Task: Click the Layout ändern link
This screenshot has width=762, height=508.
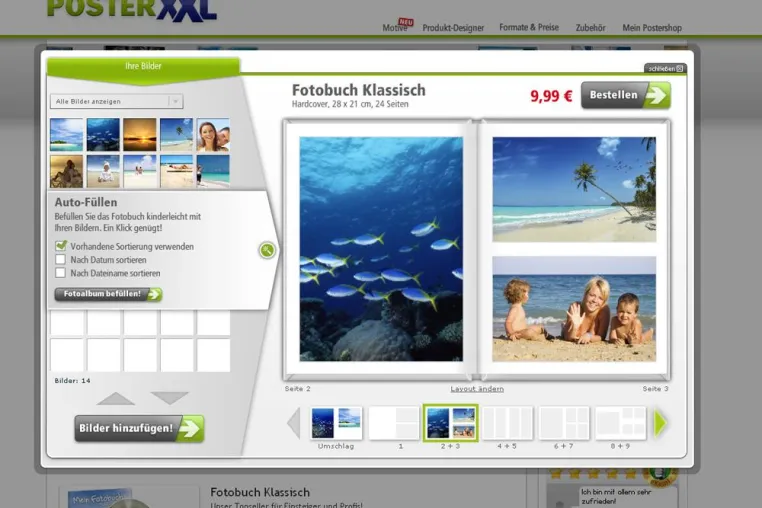Action: (477, 389)
